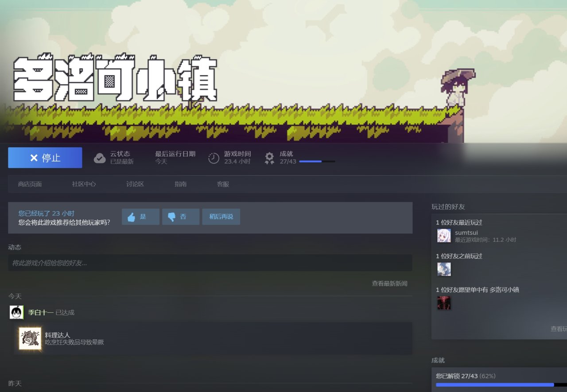Click the 玩过的好友 section header

(448, 207)
